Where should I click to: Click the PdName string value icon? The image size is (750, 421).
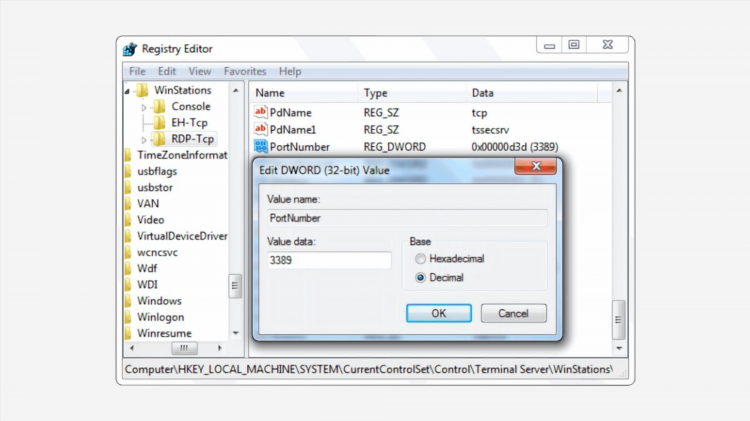coord(260,112)
